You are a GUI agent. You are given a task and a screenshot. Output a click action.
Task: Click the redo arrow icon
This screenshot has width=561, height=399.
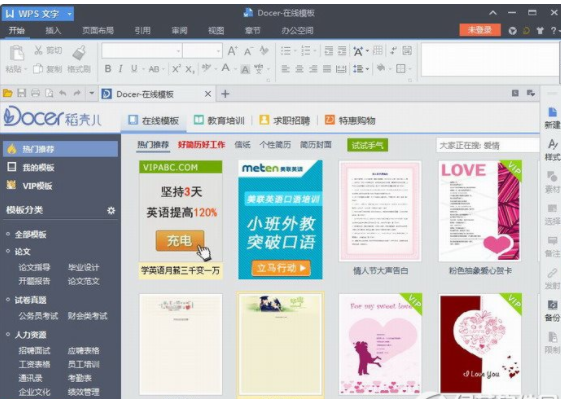(77, 94)
